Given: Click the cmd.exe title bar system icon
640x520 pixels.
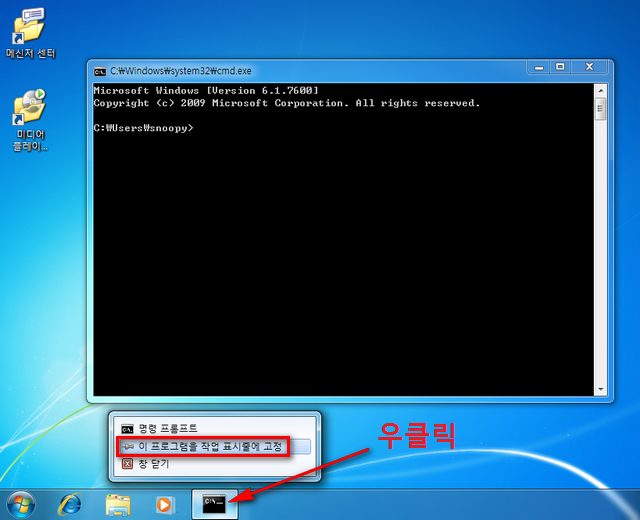Looking at the screenshot, I should [100, 71].
